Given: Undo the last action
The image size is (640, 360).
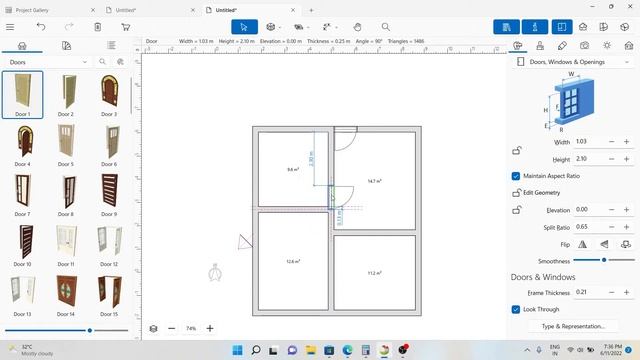Looking at the screenshot, I should pyautogui.click(x=41, y=27).
